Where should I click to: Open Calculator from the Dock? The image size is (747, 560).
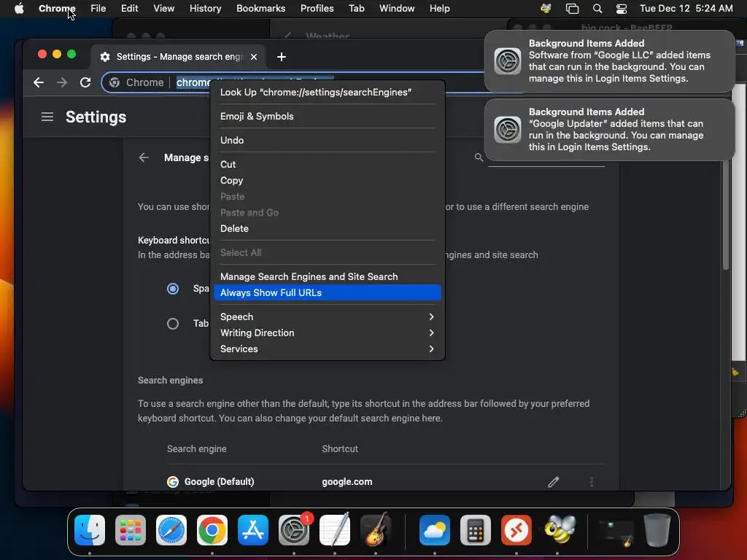(476, 530)
